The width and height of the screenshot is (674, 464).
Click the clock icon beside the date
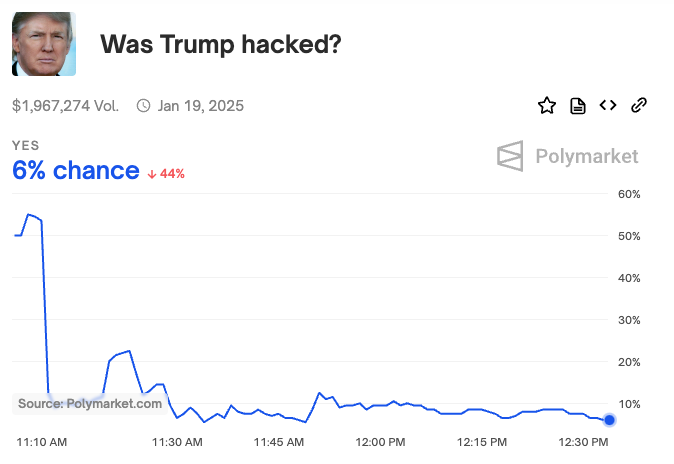click(x=143, y=106)
